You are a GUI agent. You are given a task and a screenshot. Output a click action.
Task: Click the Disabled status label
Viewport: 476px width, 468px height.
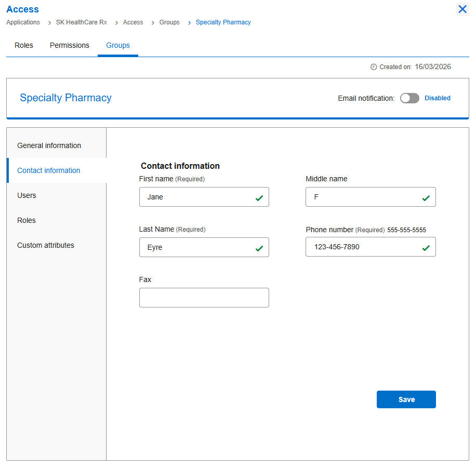point(437,98)
